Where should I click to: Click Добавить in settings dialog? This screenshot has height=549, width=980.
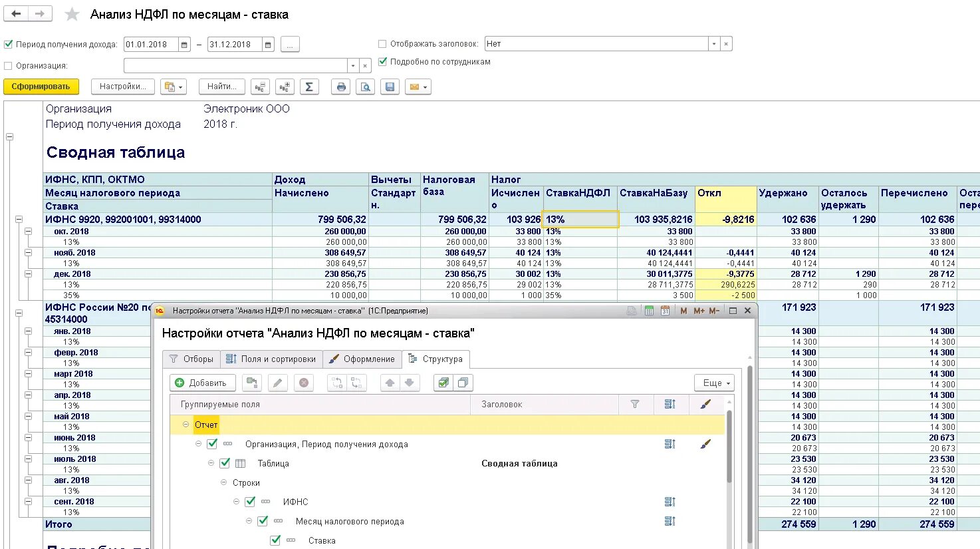(201, 383)
